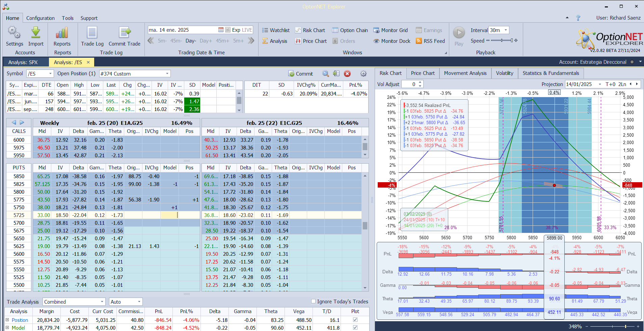Open the Tools ribbon tab
The image size is (644, 331).
click(68, 18)
